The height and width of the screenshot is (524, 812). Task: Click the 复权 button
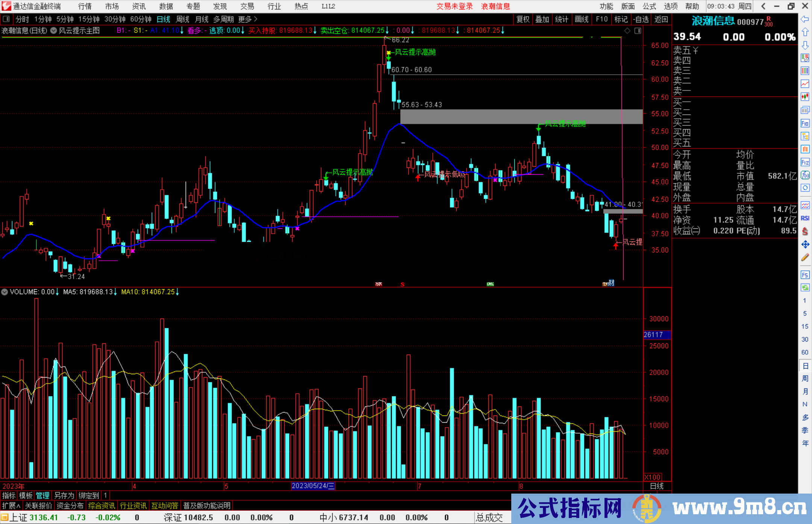pyautogui.click(x=523, y=19)
